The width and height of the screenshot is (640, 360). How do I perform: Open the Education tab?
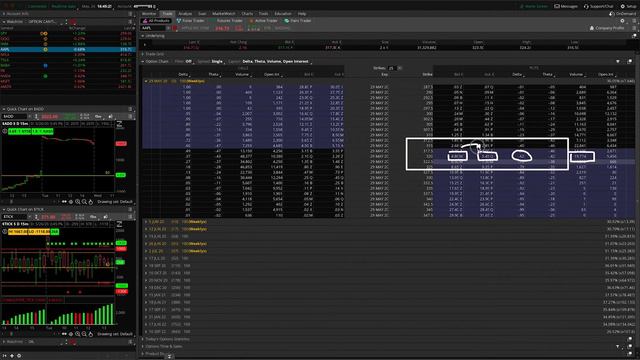283,13
